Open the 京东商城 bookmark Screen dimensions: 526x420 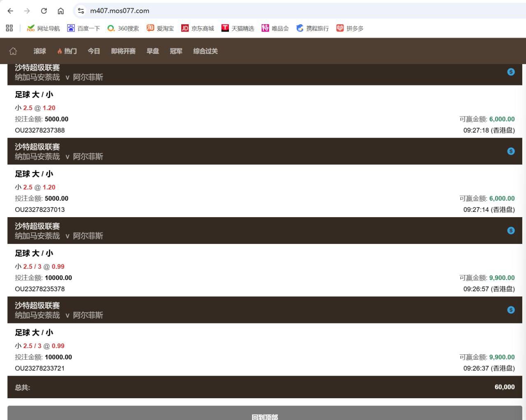click(198, 28)
